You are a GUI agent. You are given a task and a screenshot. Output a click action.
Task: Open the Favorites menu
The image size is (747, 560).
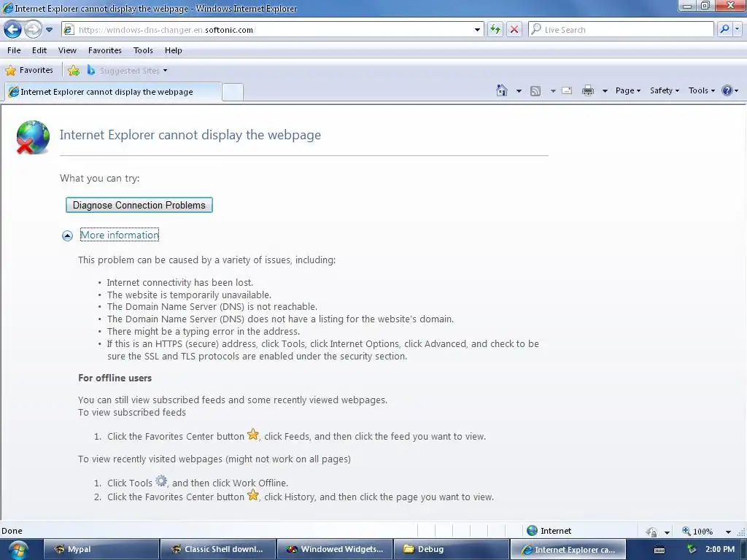pyautogui.click(x=105, y=50)
